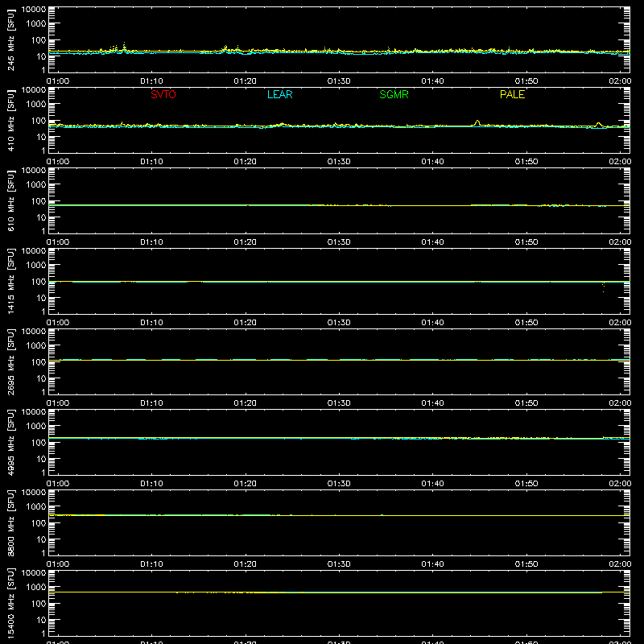Click the 410 MHz burst peak near 01:45
Viewport: 644px width, 644px height.
coord(477,122)
